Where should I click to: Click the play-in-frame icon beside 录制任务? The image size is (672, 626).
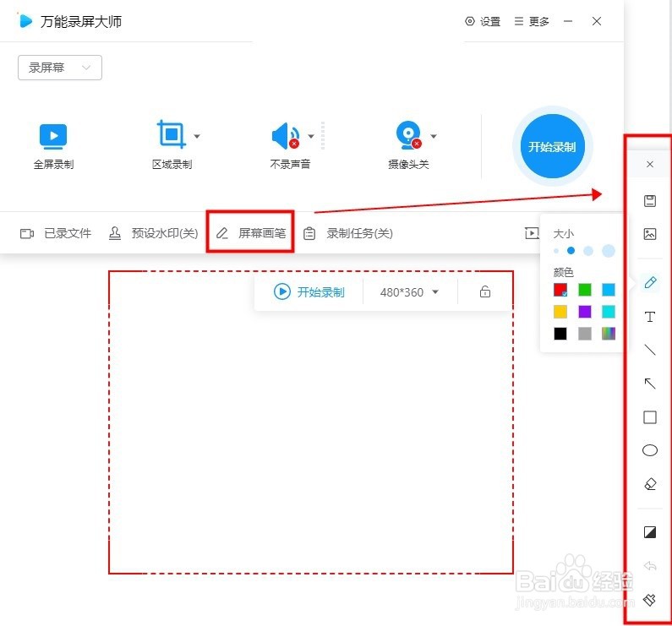[x=532, y=233]
